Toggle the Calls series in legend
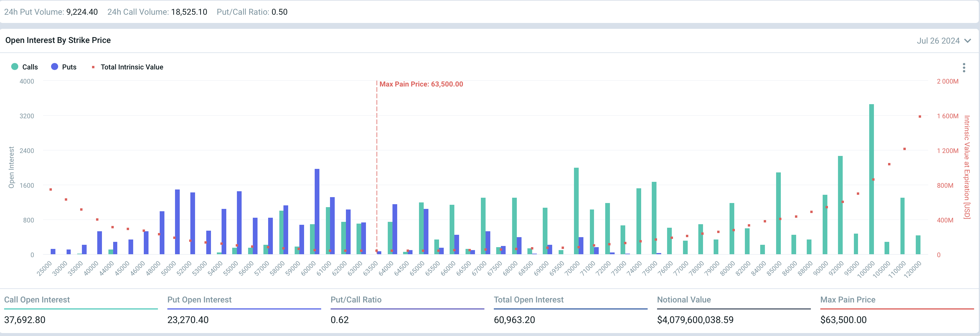 coord(30,67)
